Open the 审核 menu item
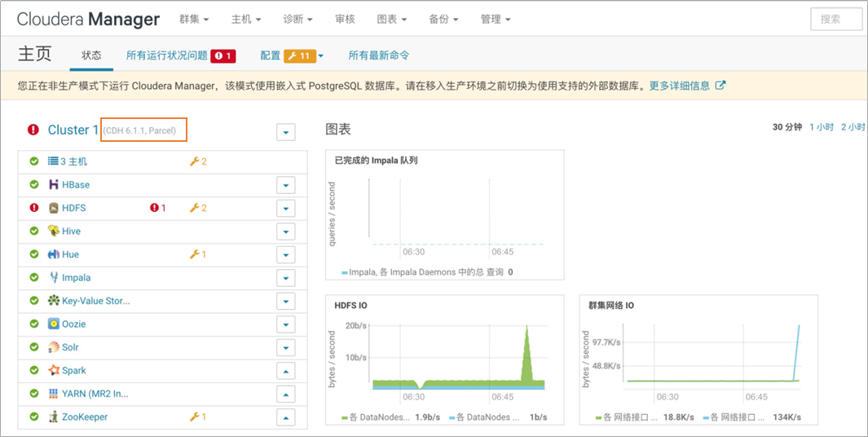Screen dimensions: 868x437 [345, 19]
